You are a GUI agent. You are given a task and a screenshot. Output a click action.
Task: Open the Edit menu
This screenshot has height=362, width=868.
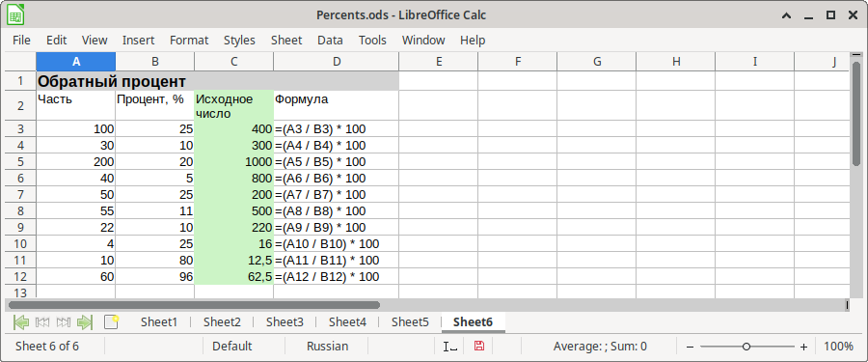(x=57, y=40)
